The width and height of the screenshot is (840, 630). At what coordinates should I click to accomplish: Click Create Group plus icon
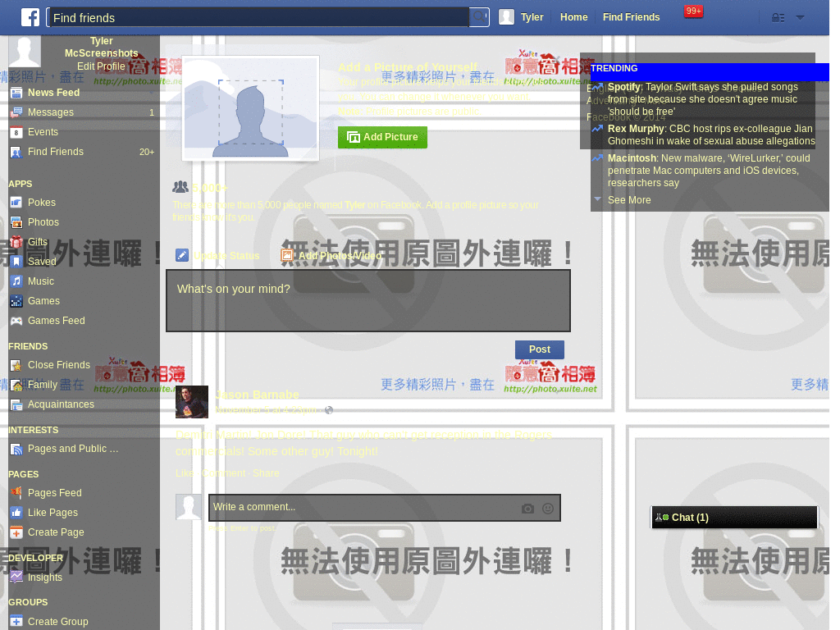pos(16,622)
